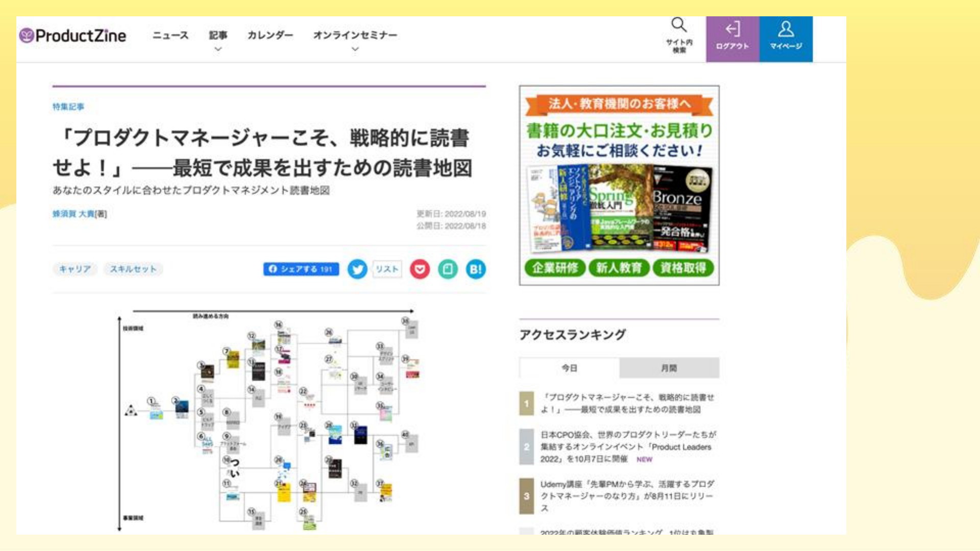Click 公開日: 2022/08/18 text

click(451, 226)
